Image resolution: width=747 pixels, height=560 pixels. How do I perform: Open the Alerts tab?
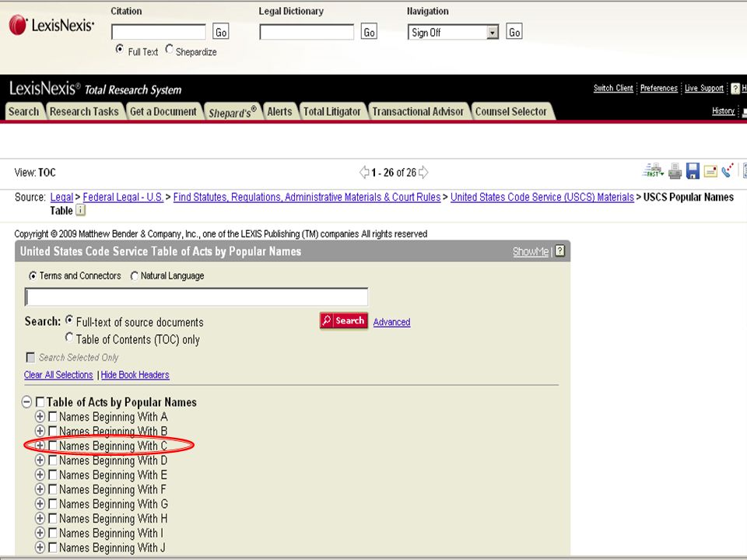point(279,111)
